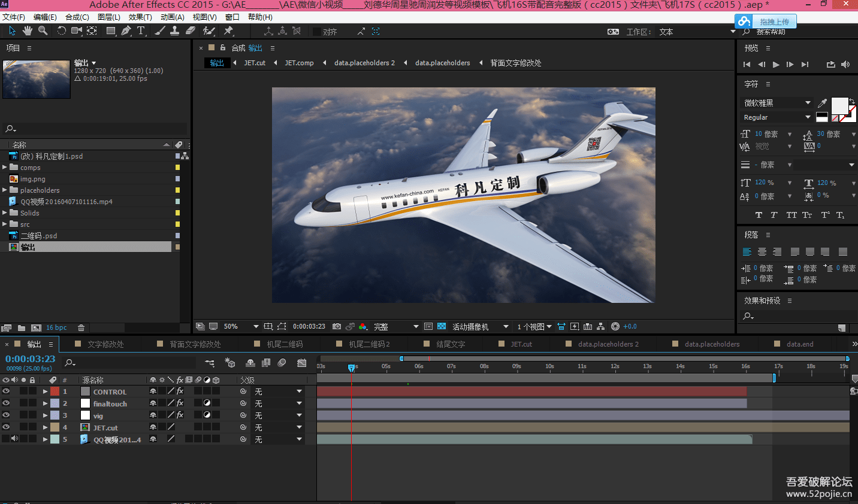Viewport: 858px width, 504px height.
Task: Click JET.comp in breadcrumb navigator
Action: (x=299, y=63)
